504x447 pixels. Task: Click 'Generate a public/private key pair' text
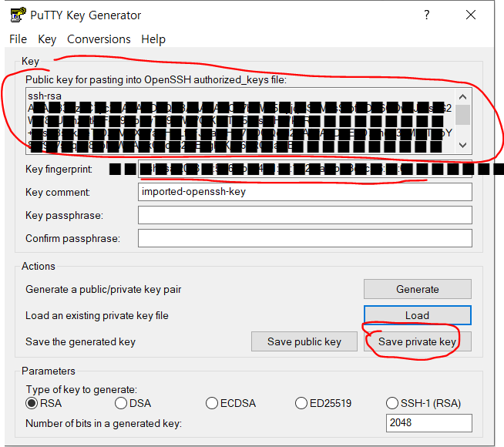103,289
